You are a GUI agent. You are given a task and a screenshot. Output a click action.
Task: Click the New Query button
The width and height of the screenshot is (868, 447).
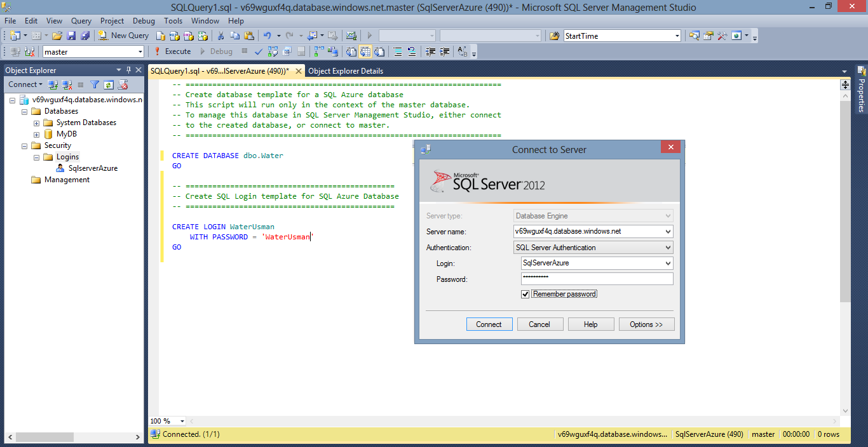pos(123,36)
